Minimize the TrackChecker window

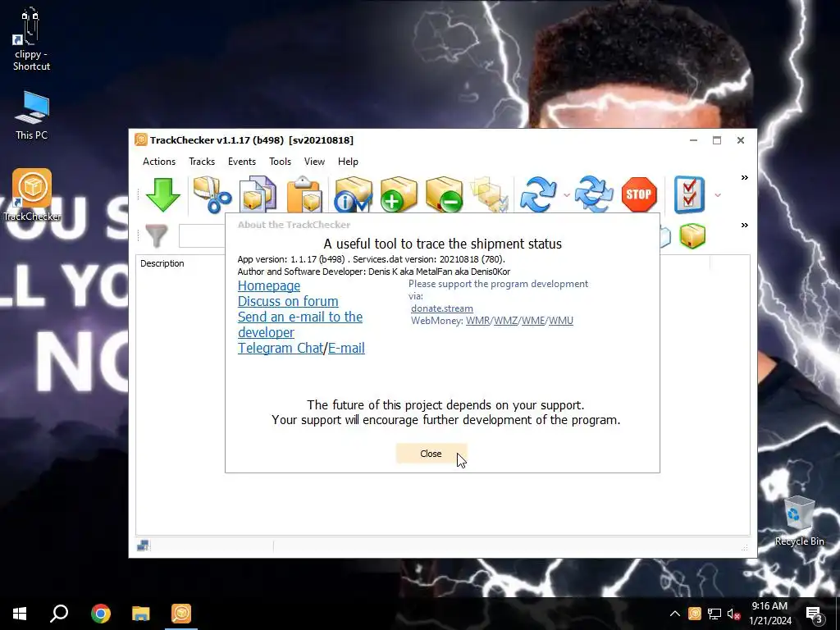tap(693, 140)
